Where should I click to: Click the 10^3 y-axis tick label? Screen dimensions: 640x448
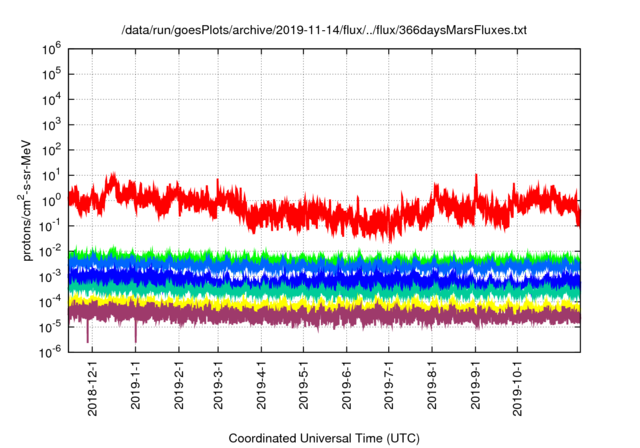click(51, 125)
